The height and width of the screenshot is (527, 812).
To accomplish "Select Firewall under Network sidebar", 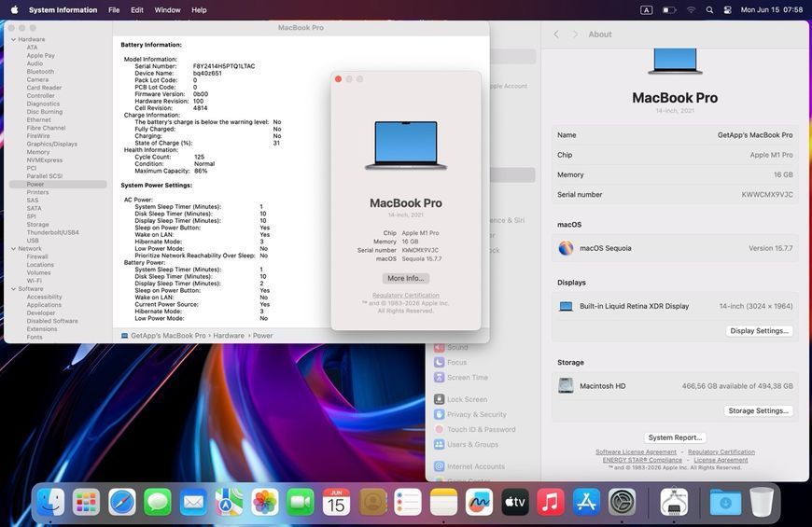I will [37, 257].
